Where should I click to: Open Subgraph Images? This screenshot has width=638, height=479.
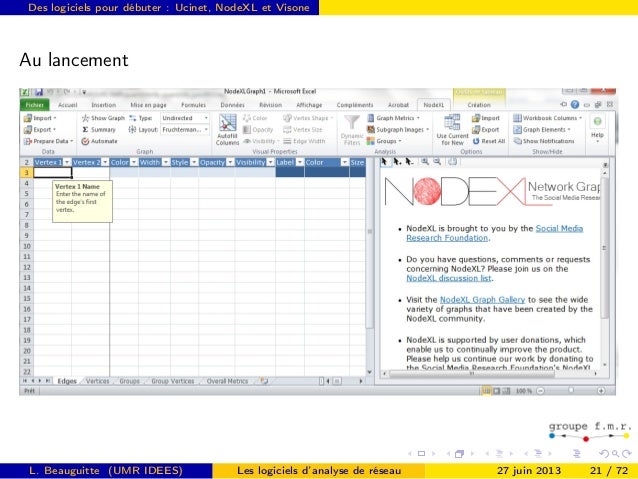[x=398, y=129]
